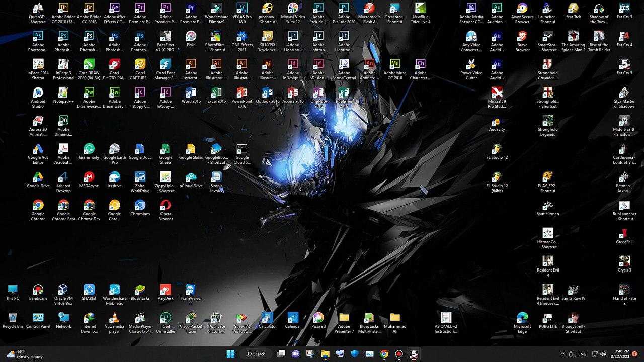Select the Word 2016 desktop icon
Viewport: 644px width, 362px height.
point(191,95)
